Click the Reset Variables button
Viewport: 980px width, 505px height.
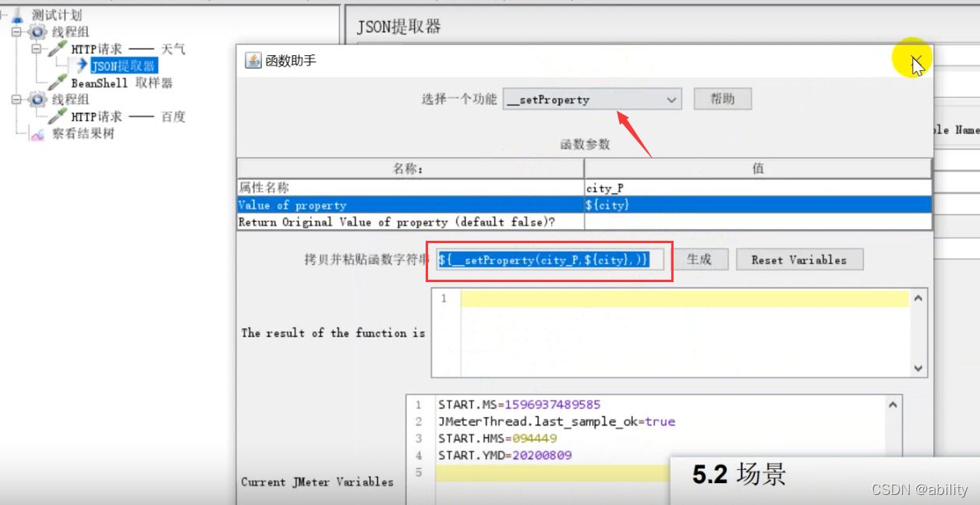799,260
